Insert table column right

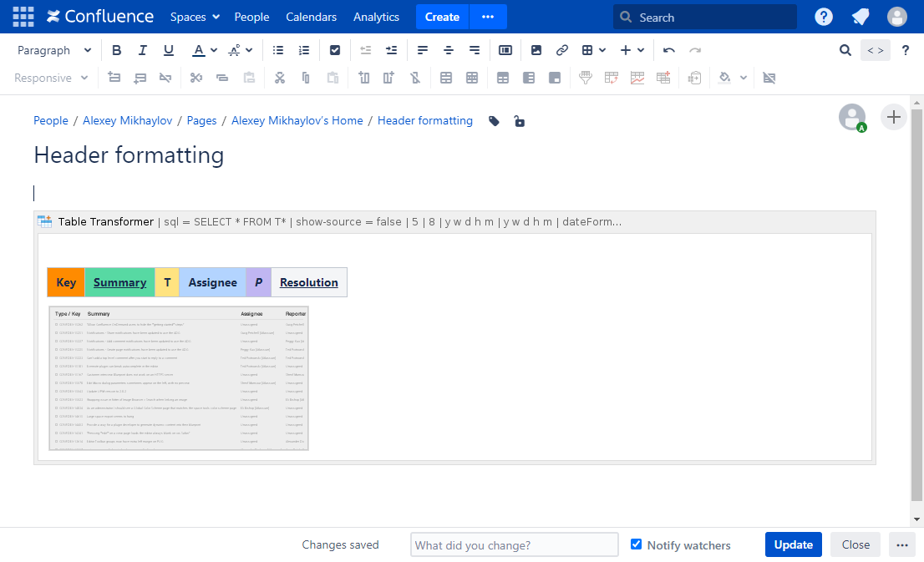coord(389,78)
